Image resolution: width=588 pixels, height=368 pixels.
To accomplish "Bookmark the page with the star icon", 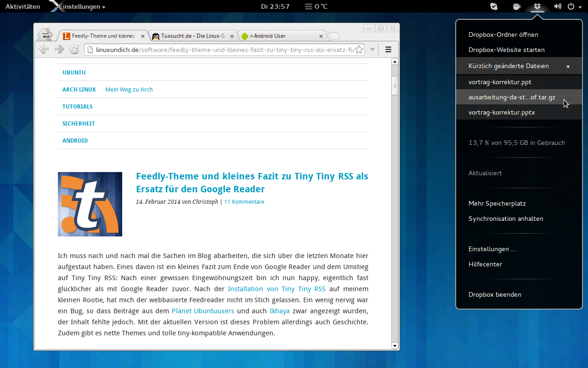I will [359, 50].
